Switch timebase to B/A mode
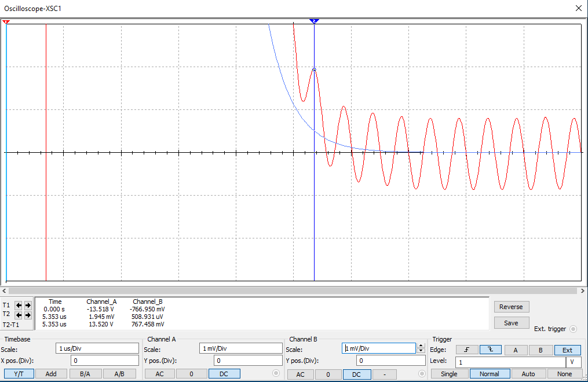 84,374
